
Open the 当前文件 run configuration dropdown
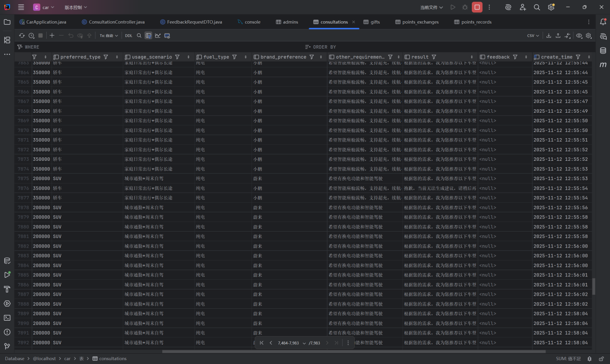[x=431, y=7]
